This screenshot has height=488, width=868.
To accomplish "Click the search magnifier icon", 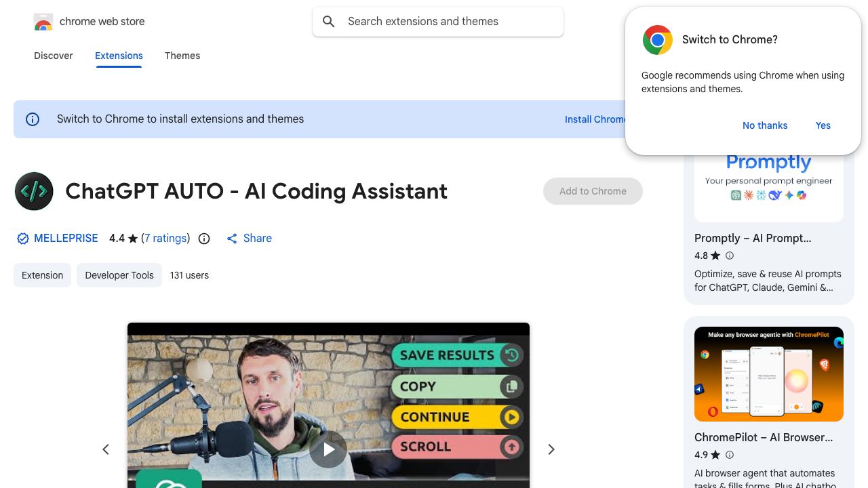I will coord(329,22).
